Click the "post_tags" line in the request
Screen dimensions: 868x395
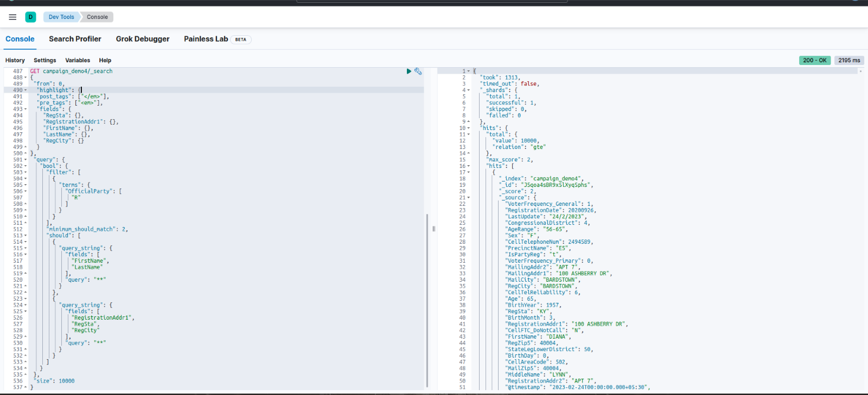(73, 96)
